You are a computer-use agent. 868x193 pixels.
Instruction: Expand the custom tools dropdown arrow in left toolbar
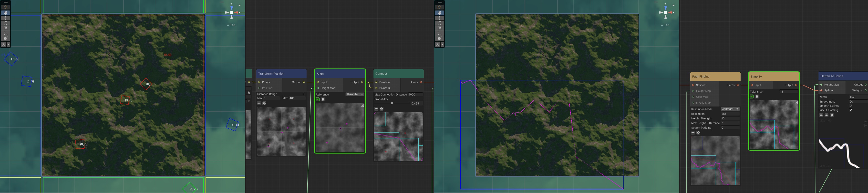point(9,44)
